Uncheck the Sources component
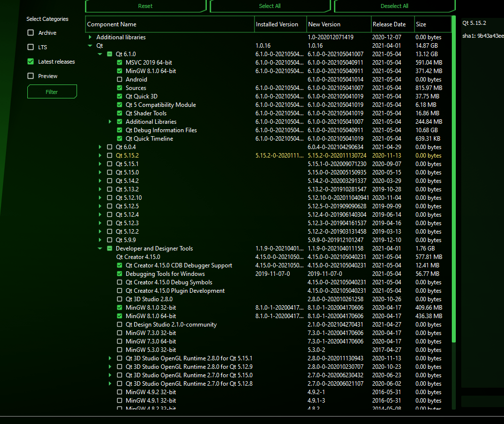504x424 pixels. tap(120, 88)
